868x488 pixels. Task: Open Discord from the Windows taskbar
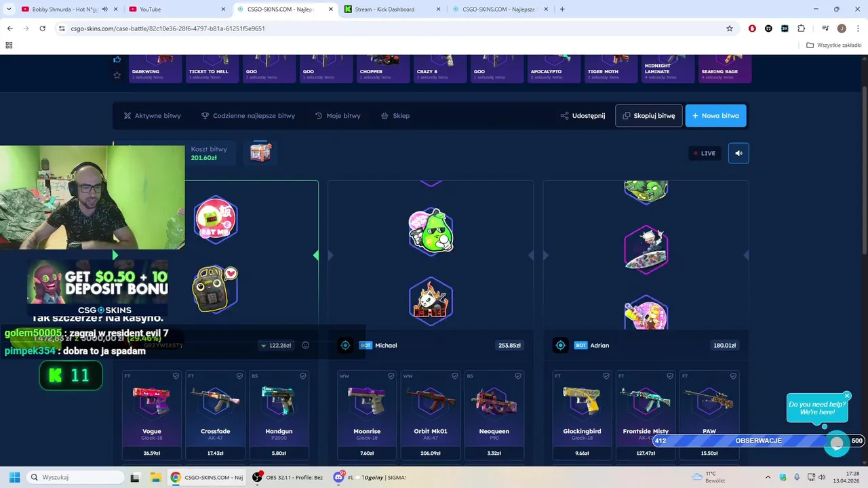pyautogui.click(x=372, y=477)
